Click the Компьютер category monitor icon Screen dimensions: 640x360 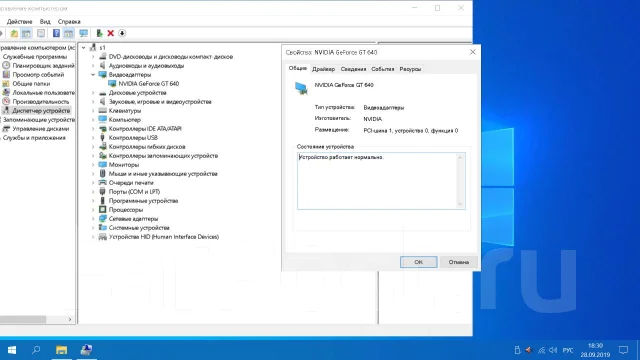(x=102, y=120)
